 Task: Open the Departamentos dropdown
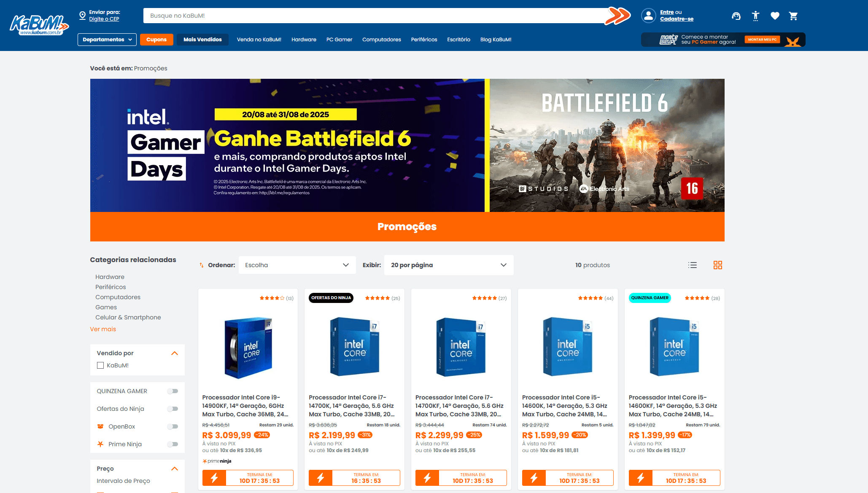[107, 40]
